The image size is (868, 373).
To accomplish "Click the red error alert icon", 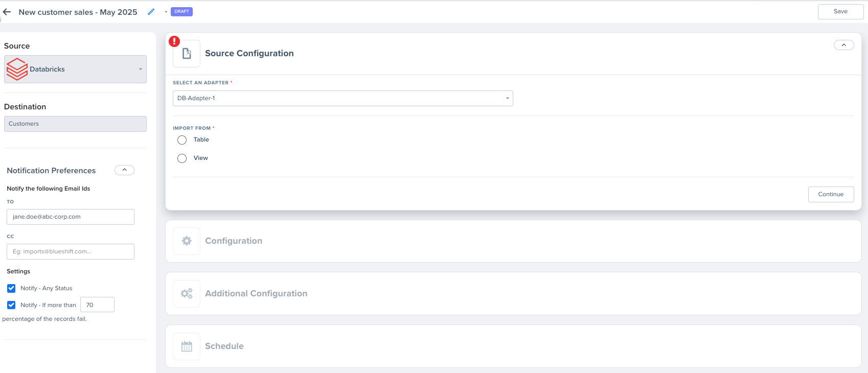I will pyautogui.click(x=174, y=41).
